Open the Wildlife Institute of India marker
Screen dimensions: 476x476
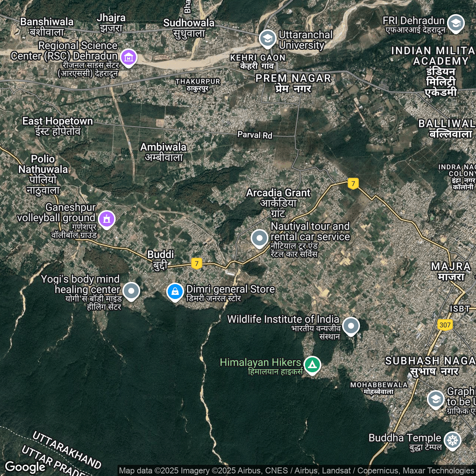coord(351,326)
